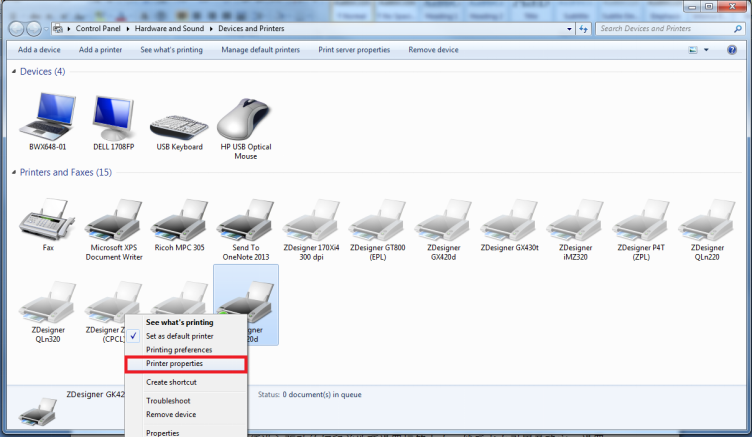
Task: Click the ZDesigner GT800 (EPL) printer
Action: tap(377, 219)
